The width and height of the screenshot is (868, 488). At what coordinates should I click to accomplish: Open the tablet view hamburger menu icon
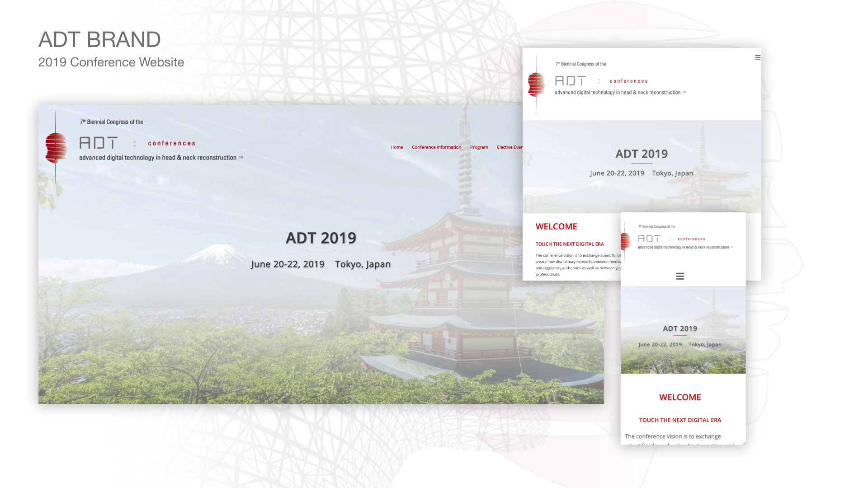click(758, 57)
